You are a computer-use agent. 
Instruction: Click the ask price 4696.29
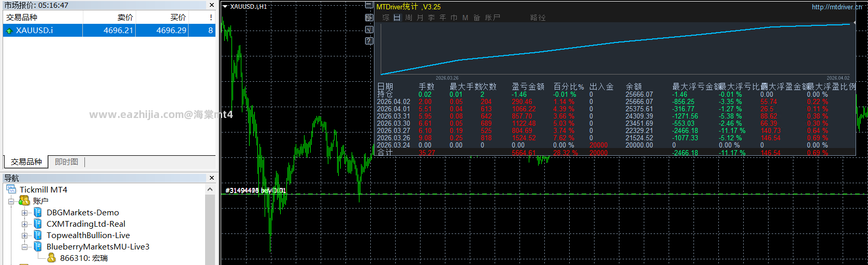click(x=171, y=31)
